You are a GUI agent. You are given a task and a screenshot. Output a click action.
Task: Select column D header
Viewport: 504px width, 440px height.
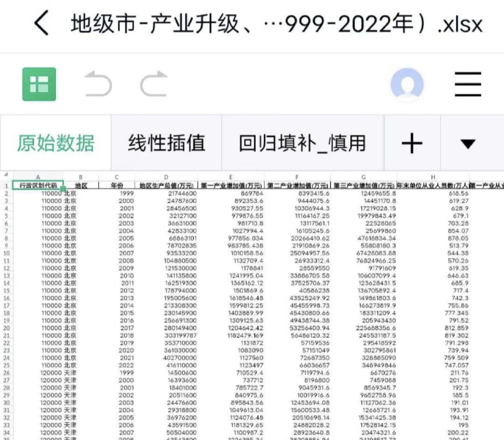pyautogui.click(x=166, y=177)
